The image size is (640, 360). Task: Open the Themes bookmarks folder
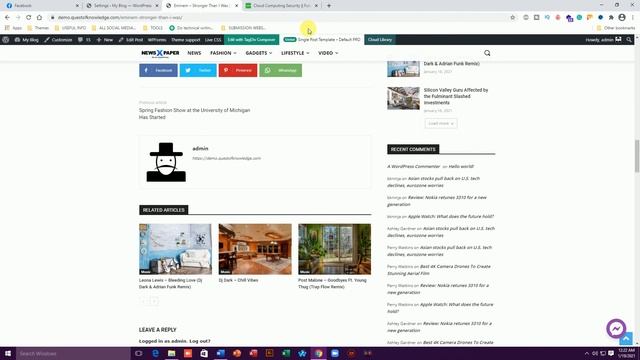click(38, 28)
